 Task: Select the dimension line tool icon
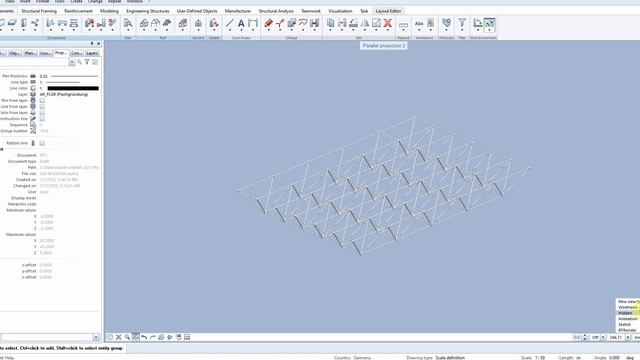[x=253, y=23]
